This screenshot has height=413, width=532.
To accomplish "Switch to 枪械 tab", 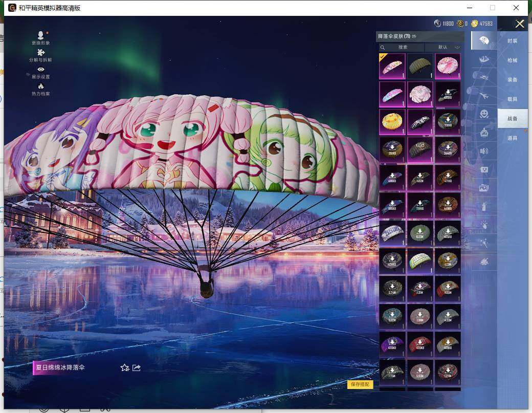I will coord(513,60).
